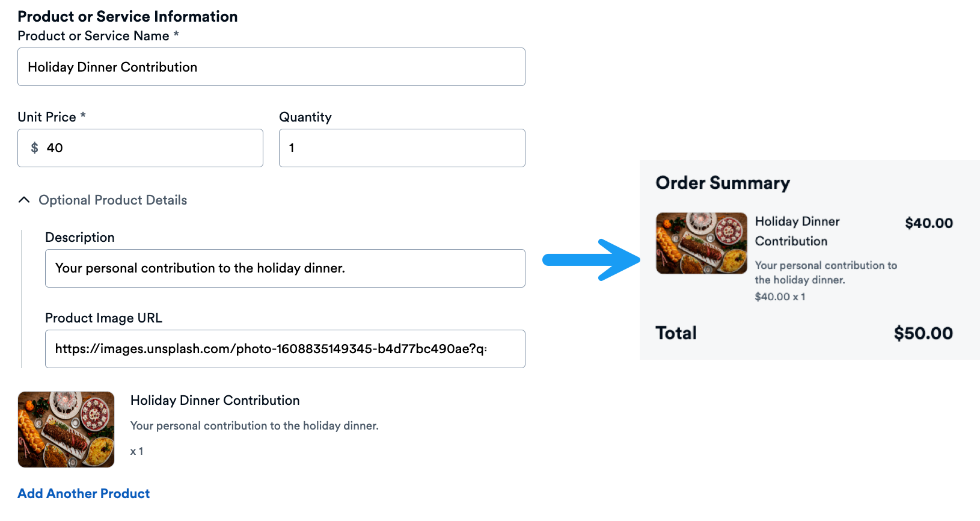
Task: Select the x 1 quantity label in preview
Action: (x=136, y=451)
